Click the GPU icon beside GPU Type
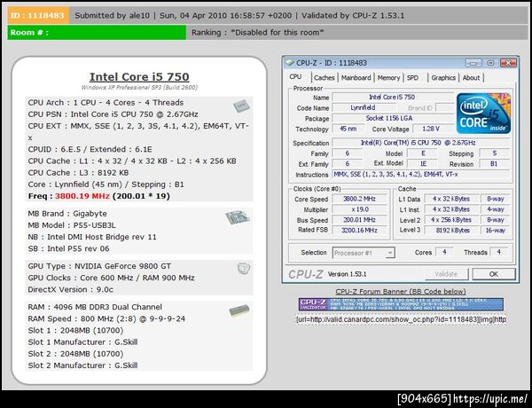 click(244, 269)
